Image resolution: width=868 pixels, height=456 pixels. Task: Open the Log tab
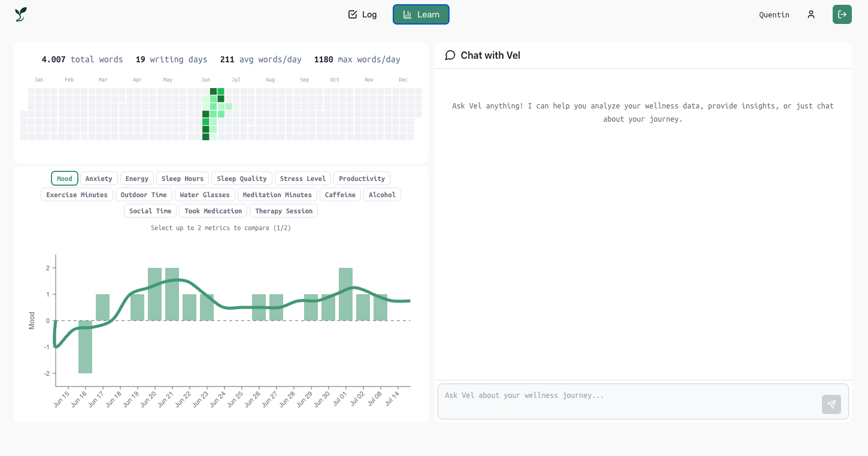(363, 14)
